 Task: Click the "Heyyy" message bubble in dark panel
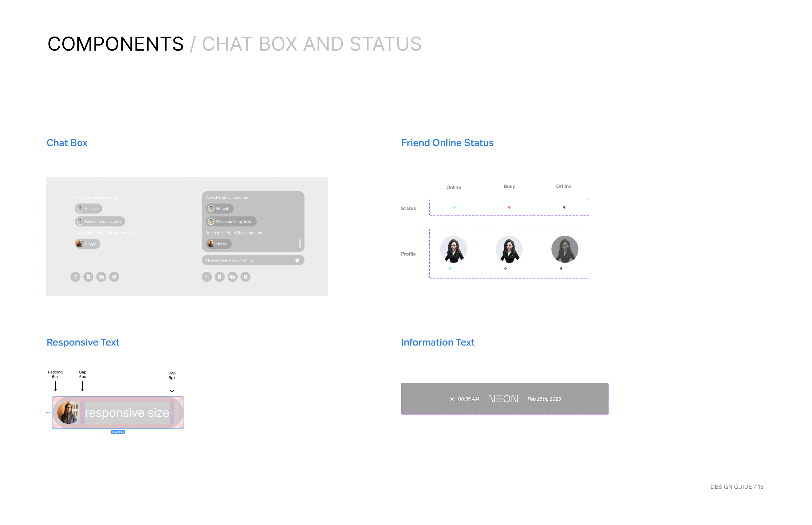tap(219, 244)
